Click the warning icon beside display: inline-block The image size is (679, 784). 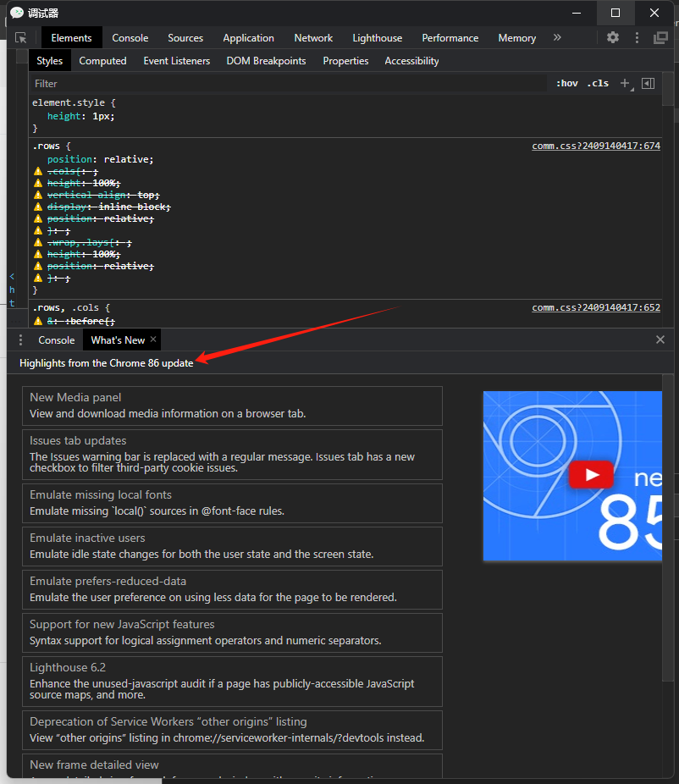(x=38, y=207)
